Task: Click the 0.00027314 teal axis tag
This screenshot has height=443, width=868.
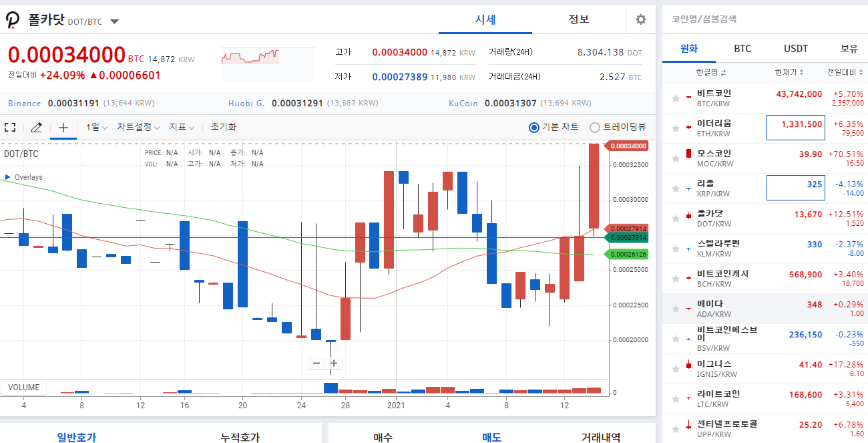Action: pos(626,237)
